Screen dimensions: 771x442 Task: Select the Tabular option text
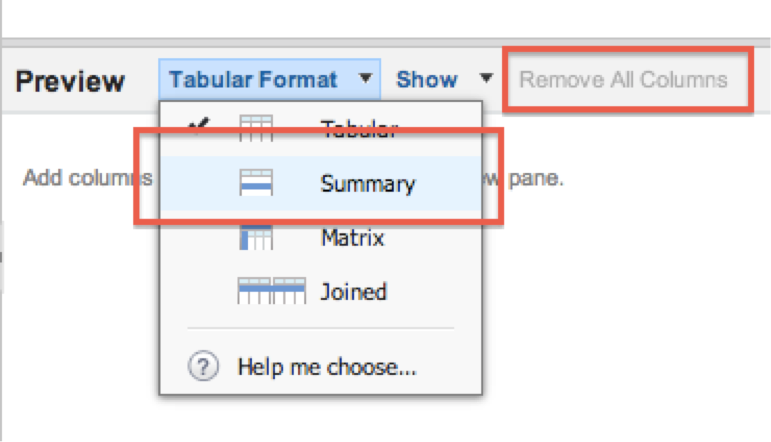(359, 129)
